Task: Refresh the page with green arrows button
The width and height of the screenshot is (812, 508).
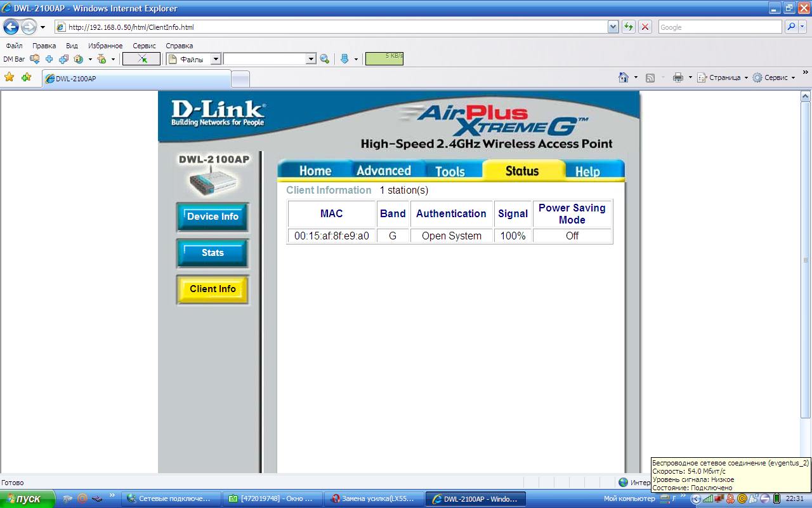Action: click(x=629, y=27)
